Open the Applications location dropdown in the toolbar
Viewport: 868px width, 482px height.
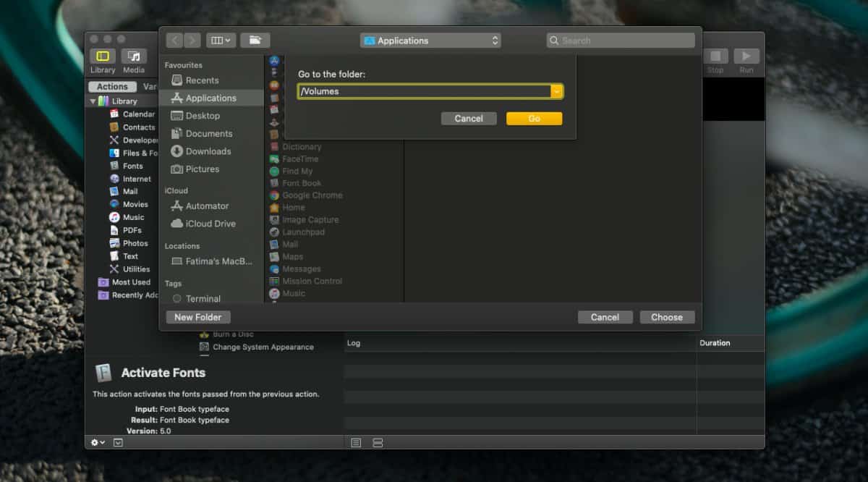(430, 41)
